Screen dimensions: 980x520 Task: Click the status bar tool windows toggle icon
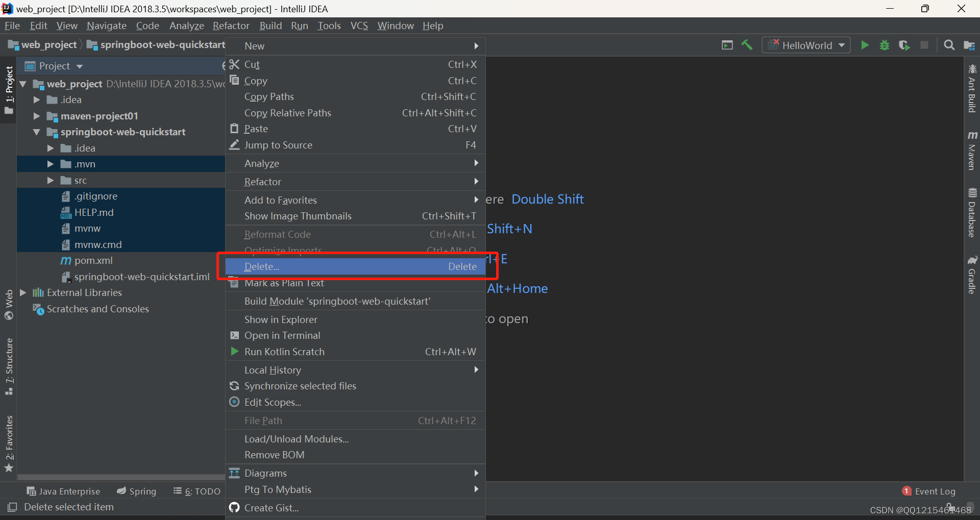point(12,507)
